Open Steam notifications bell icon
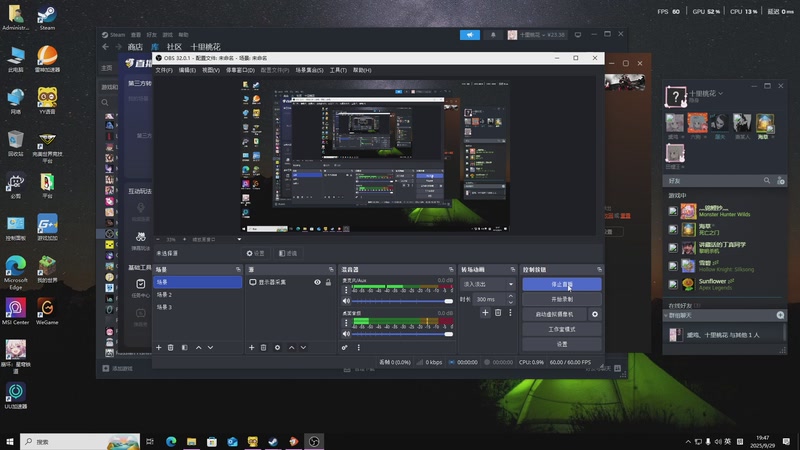This screenshot has width=800, height=450. (493, 35)
